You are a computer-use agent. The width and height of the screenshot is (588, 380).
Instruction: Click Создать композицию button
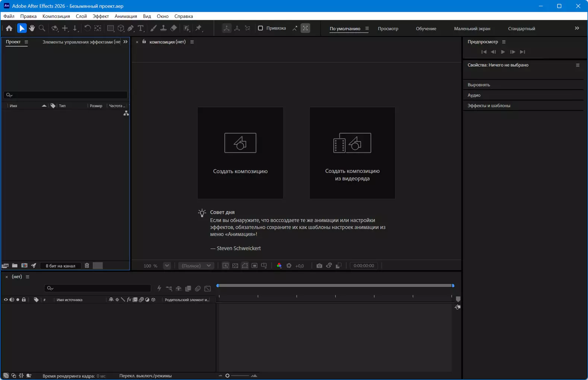pos(240,153)
